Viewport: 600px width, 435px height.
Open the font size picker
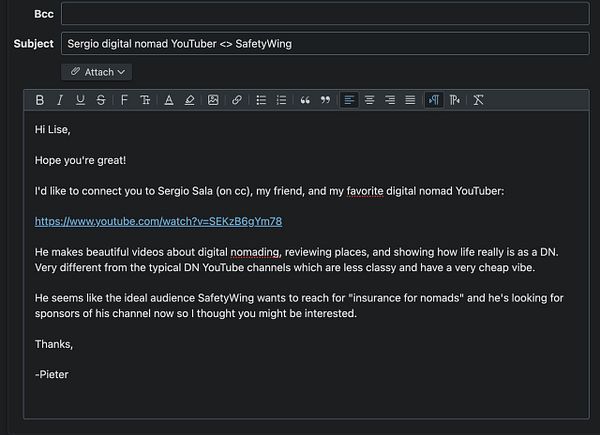(x=145, y=100)
